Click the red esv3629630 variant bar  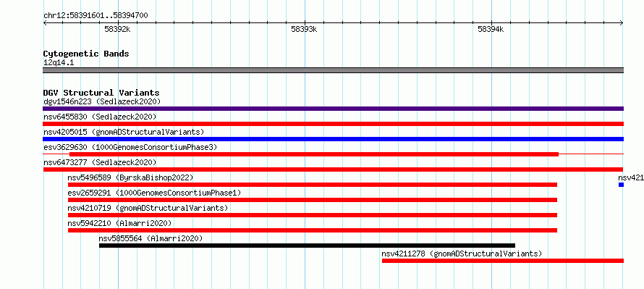pyautogui.click(x=314, y=154)
